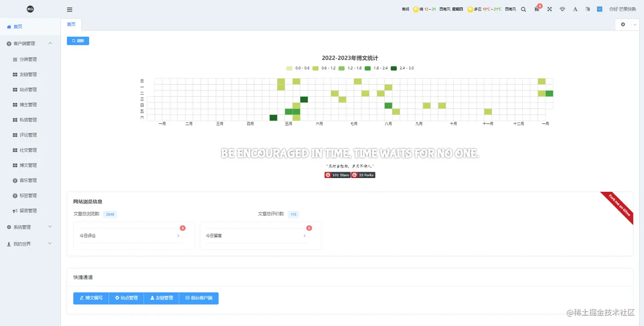Screen dimensions: 644x326
Task: Click the icon beside 我的世界
Action: (9, 244)
